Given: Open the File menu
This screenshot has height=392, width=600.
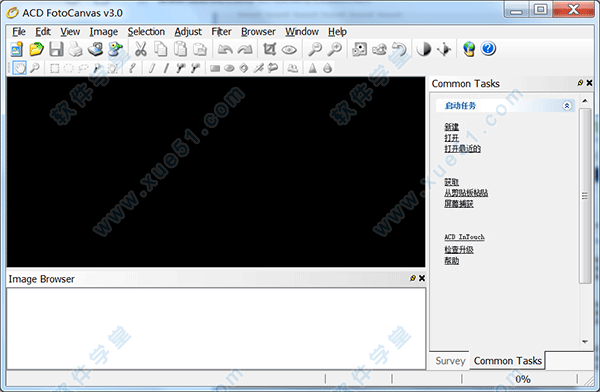Looking at the screenshot, I should (19, 32).
